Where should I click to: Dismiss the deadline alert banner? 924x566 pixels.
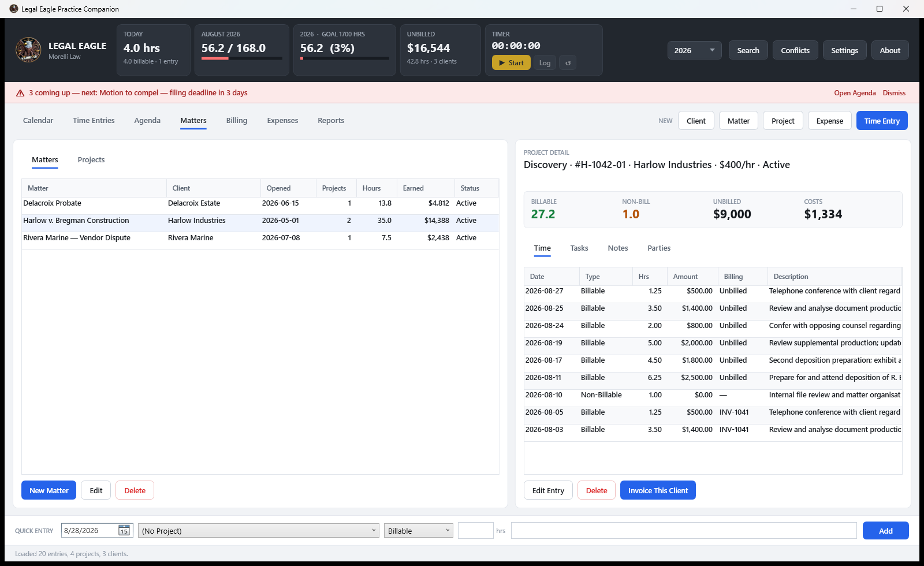coord(894,93)
